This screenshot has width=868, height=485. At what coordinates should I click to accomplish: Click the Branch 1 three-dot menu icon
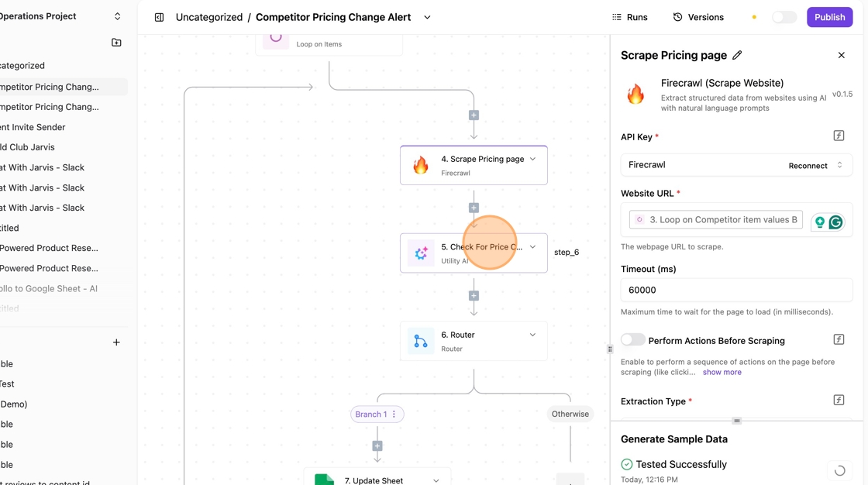click(394, 414)
